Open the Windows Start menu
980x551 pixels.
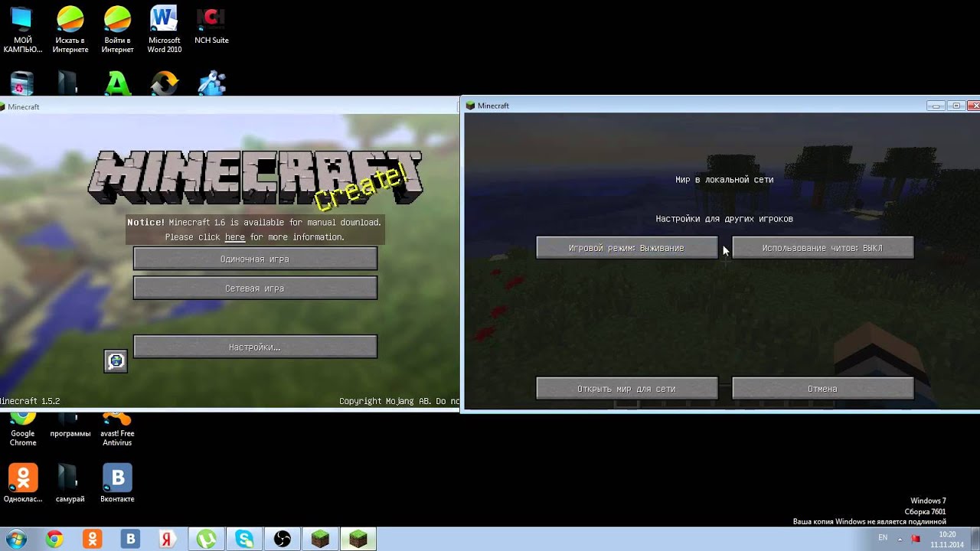15,539
